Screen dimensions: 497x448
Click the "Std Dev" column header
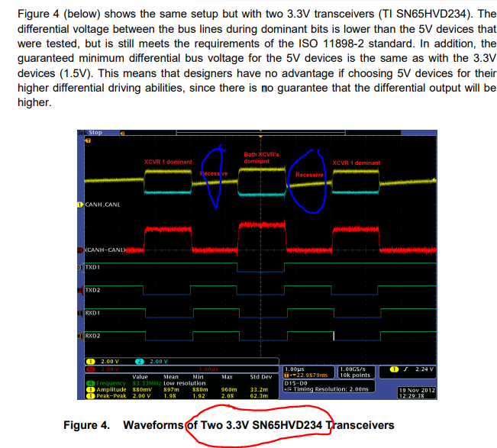pyautogui.click(x=261, y=377)
